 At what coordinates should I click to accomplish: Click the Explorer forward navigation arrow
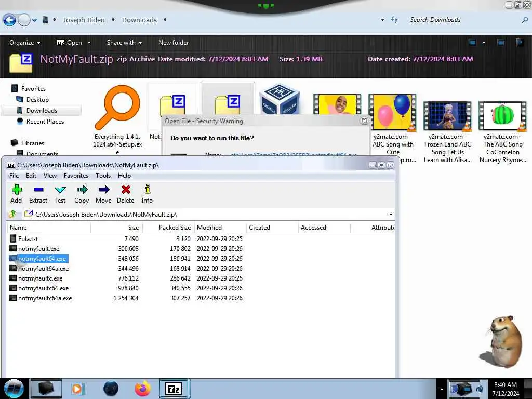tap(24, 20)
